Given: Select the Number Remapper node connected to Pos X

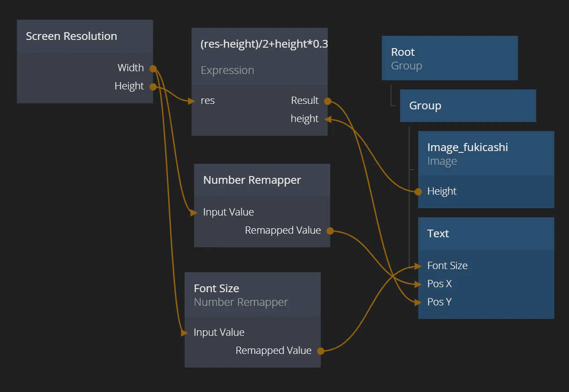Looking at the screenshot, I should coord(262,180).
